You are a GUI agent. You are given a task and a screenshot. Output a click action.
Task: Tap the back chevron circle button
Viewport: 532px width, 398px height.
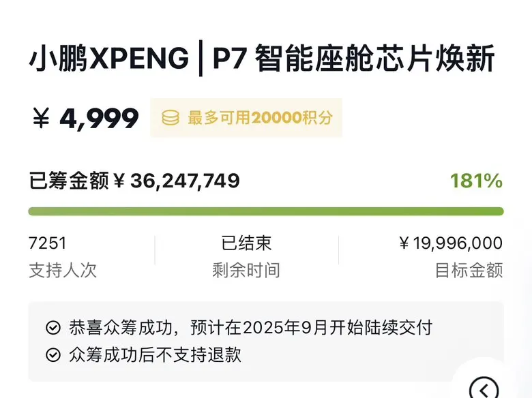pos(484,388)
